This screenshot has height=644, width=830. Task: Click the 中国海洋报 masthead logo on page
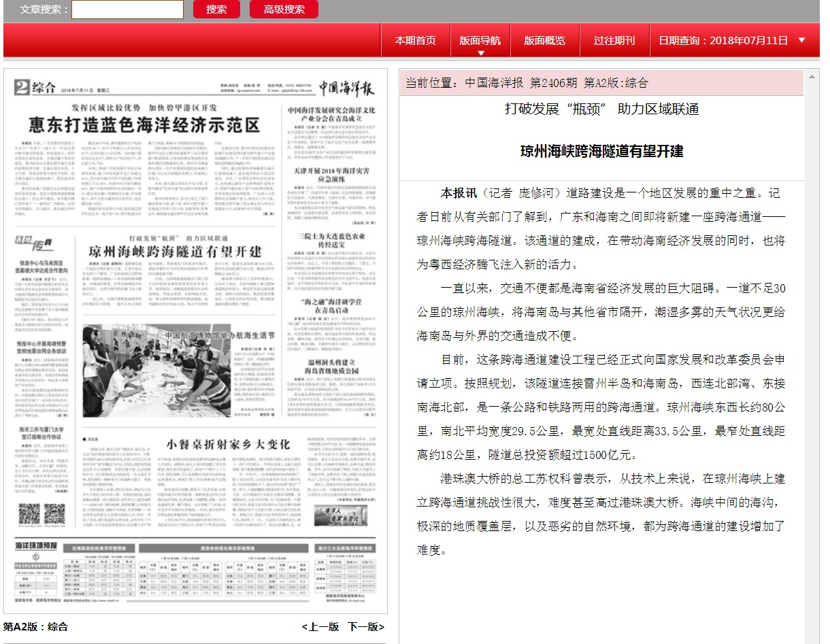point(347,88)
